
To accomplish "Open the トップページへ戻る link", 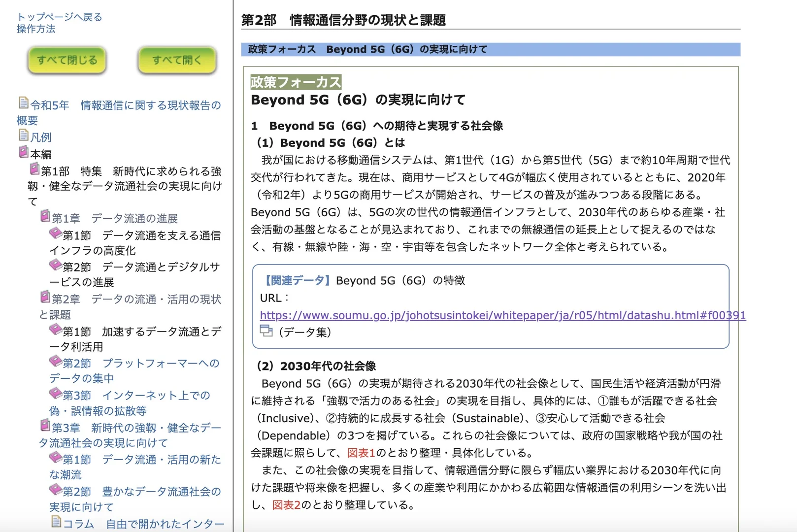I will coord(59,17).
